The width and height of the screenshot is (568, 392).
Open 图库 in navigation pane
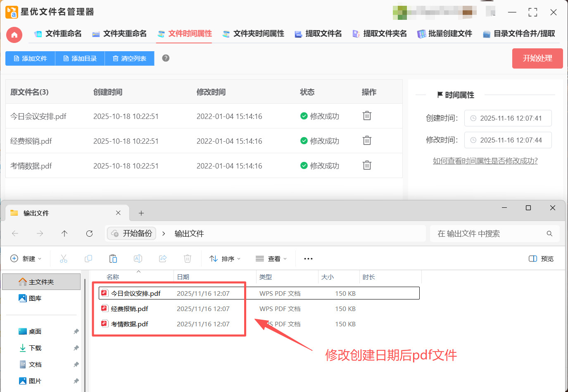(x=30, y=298)
